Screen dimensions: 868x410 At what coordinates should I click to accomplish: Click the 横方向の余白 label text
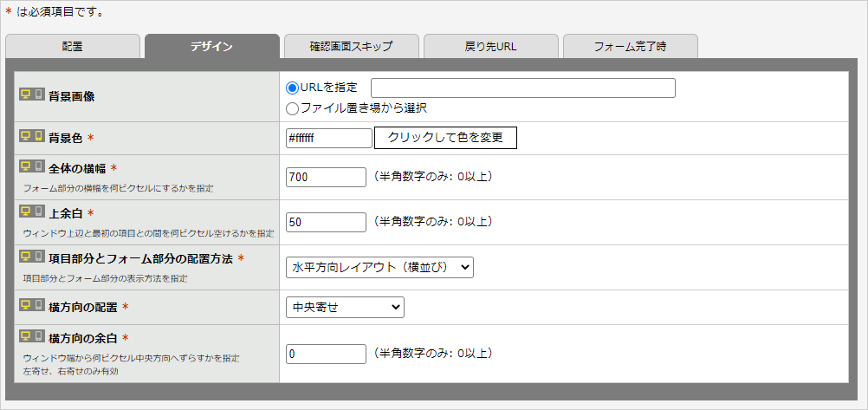tap(83, 339)
